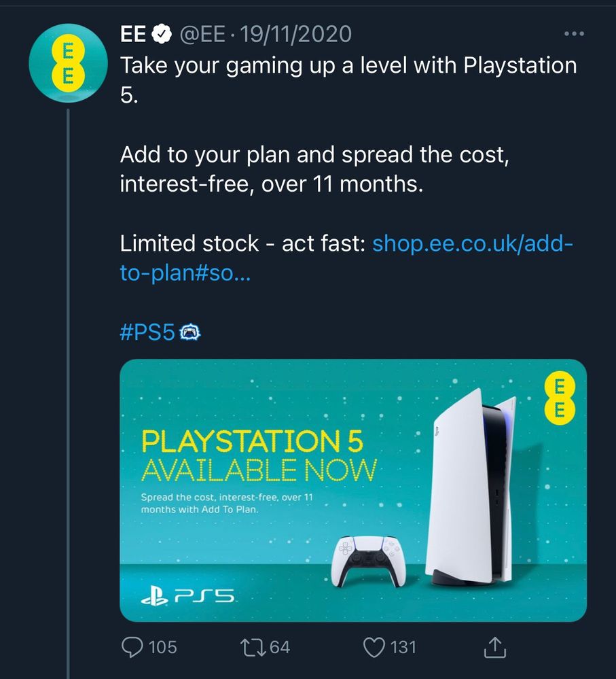Click the PS5 controller hashtag emoji

click(189, 332)
